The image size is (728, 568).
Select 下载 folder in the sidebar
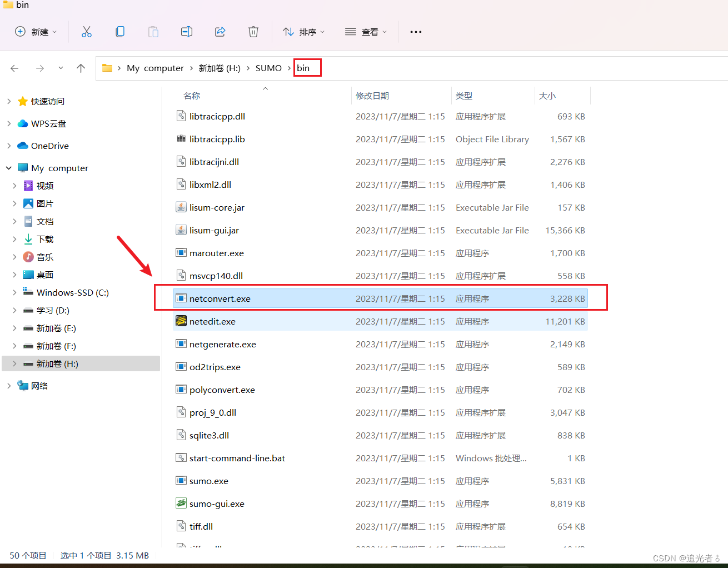pos(45,239)
